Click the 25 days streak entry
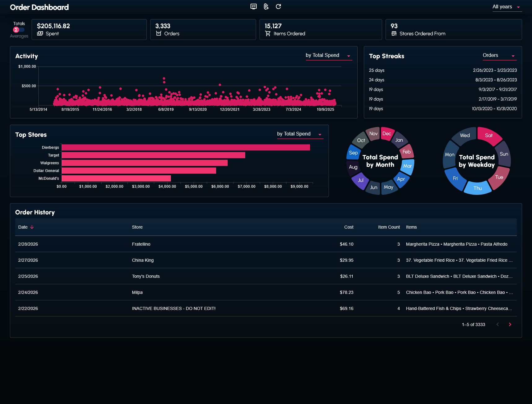 [377, 70]
